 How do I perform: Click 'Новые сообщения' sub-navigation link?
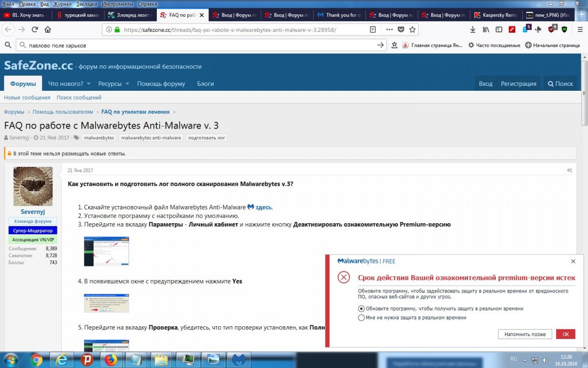27,98
